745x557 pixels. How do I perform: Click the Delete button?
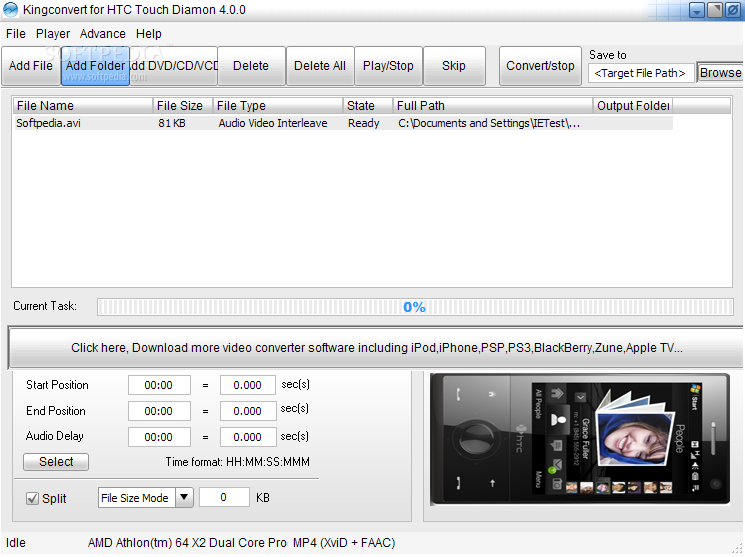click(251, 66)
